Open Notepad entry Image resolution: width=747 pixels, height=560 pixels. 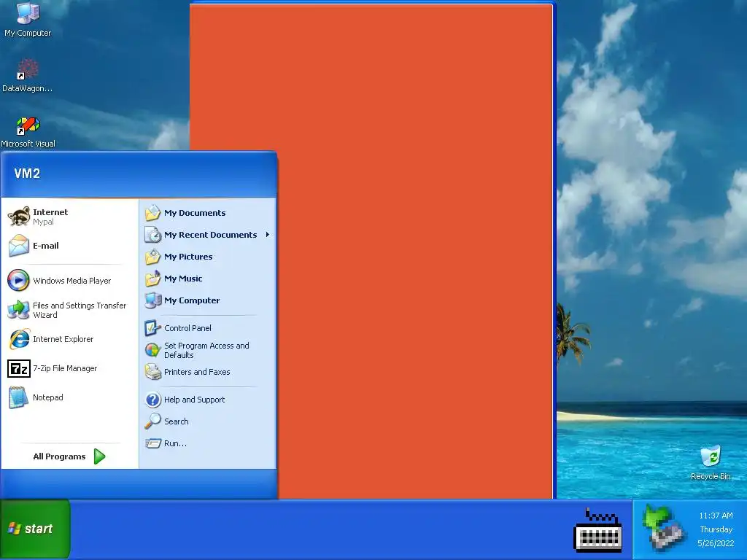click(x=69, y=397)
